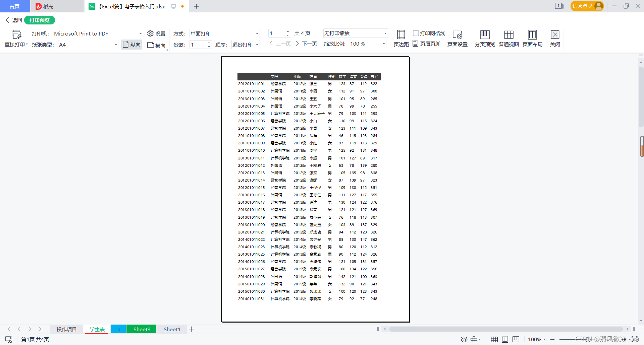The width and height of the screenshot is (644, 345).
Task: Open header and footer (页眉页脚)
Action: point(427,44)
